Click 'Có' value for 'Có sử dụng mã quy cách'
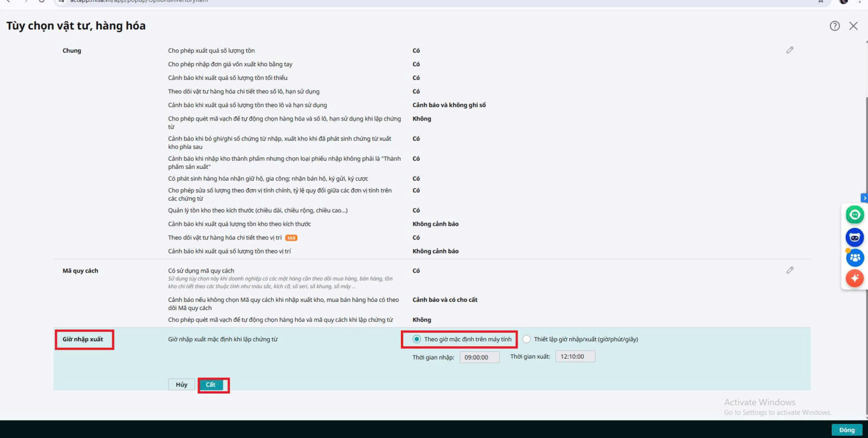The height and width of the screenshot is (438, 868). click(416, 271)
